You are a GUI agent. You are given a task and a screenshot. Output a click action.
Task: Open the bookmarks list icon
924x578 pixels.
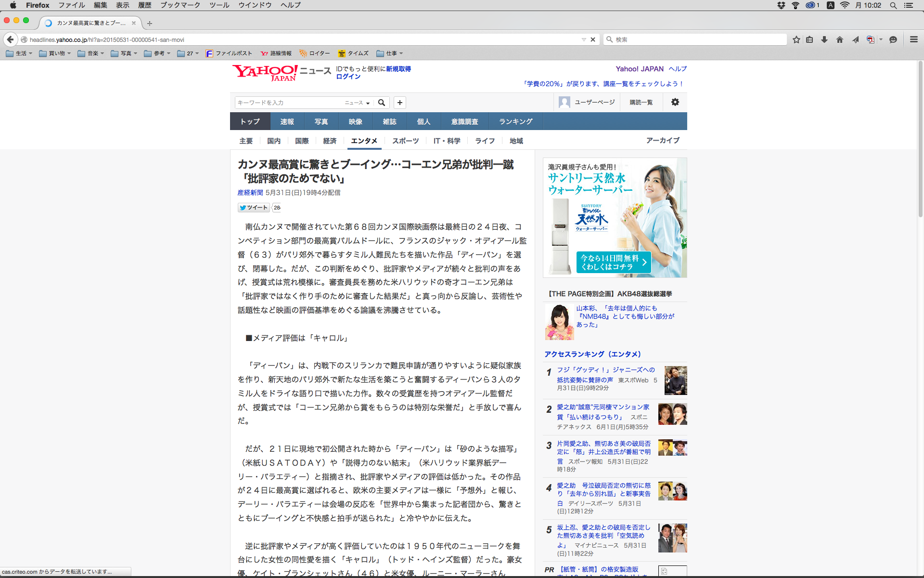click(x=809, y=39)
